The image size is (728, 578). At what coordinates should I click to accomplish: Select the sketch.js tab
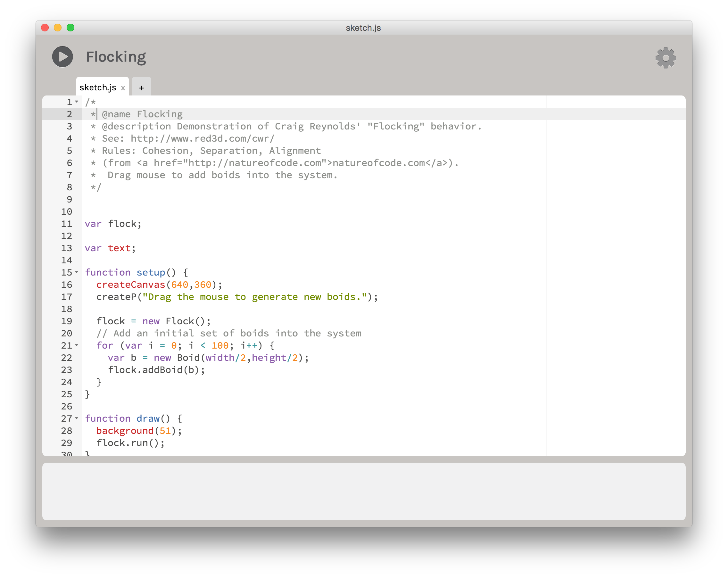click(x=98, y=87)
